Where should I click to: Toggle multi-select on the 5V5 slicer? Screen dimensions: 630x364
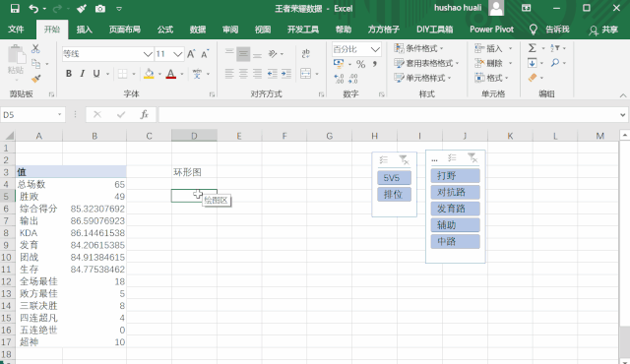(x=384, y=159)
